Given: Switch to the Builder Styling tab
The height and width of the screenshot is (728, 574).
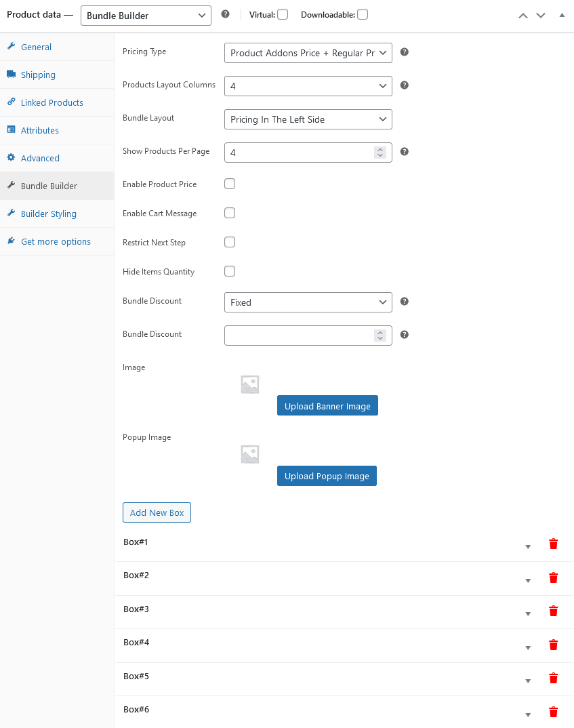Looking at the screenshot, I should pos(48,214).
